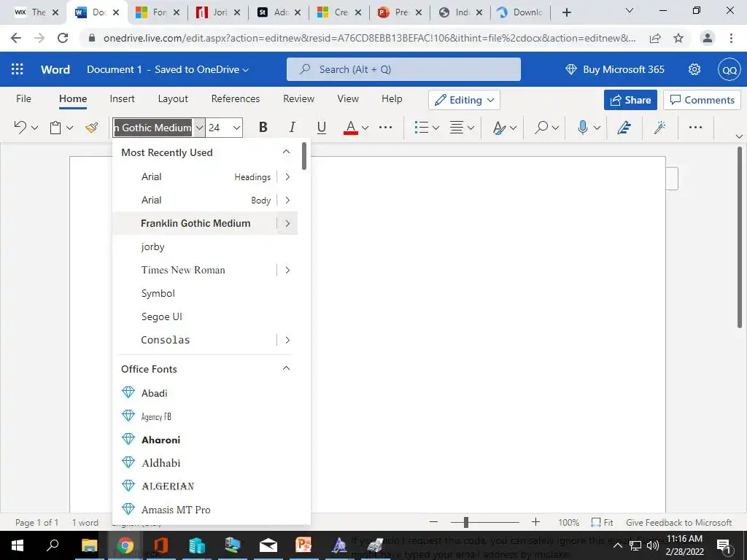Choose the Aharoni font

coord(205,440)
